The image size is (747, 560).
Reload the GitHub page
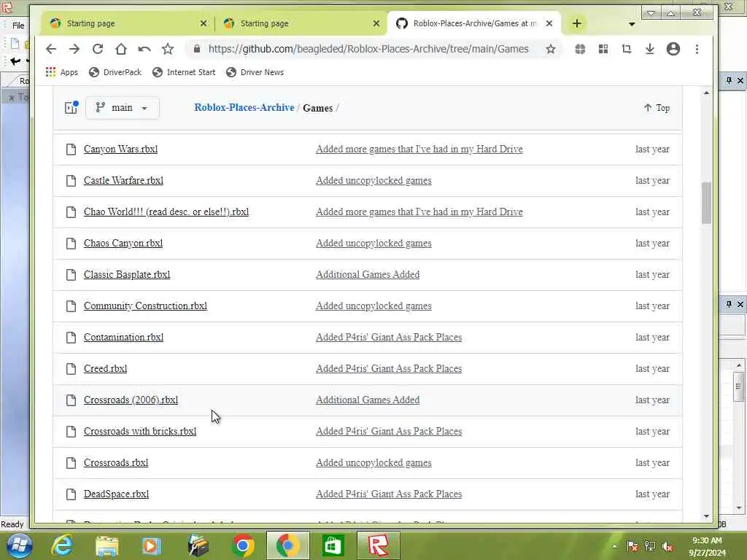coord(98,49)
